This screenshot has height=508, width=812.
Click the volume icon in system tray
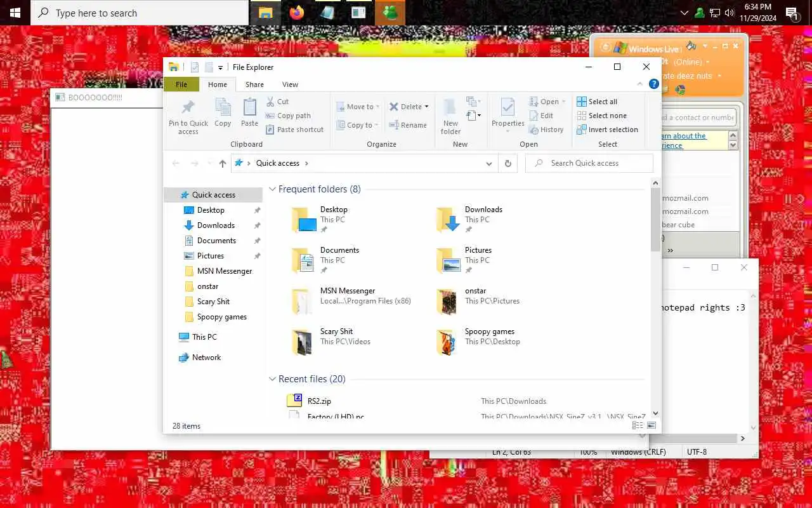pyautogui.click(x=729, y=13)
